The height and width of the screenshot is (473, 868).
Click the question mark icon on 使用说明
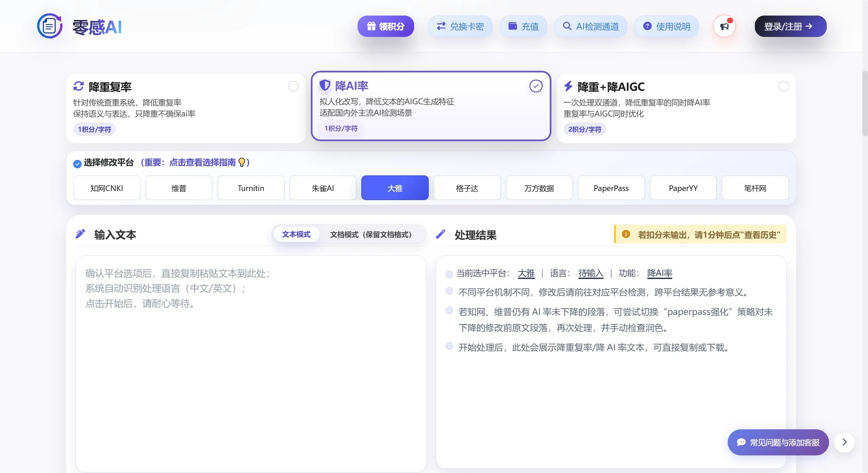[647, 26]
